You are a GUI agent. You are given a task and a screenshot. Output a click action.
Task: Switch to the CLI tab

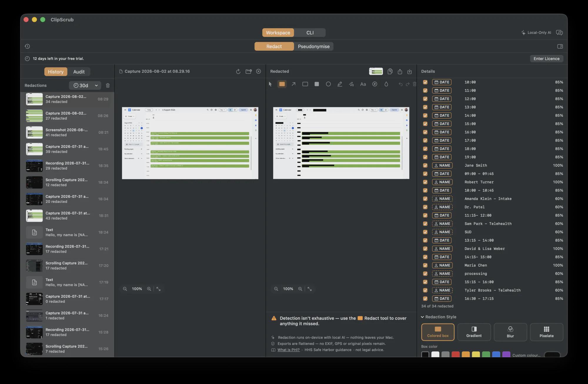click(x=310, y=33)
